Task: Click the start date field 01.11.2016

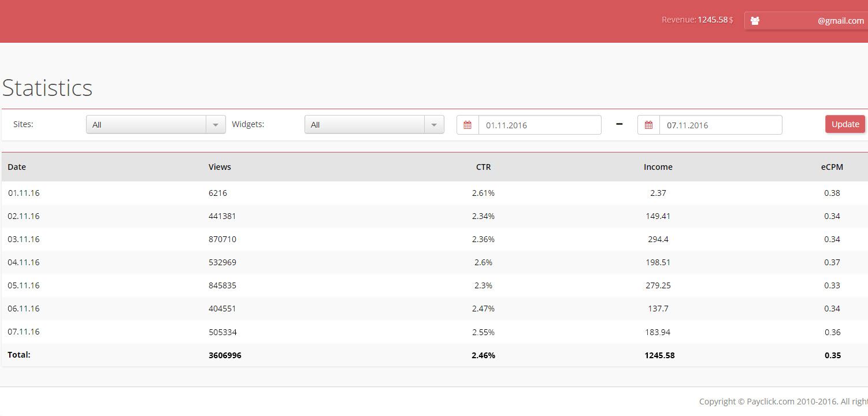Action: pos(540,125)
